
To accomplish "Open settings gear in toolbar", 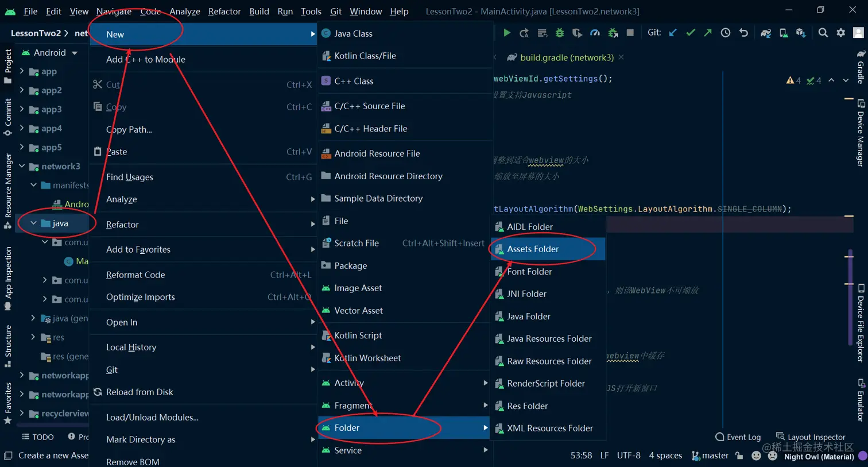I will tap(841, 33).
